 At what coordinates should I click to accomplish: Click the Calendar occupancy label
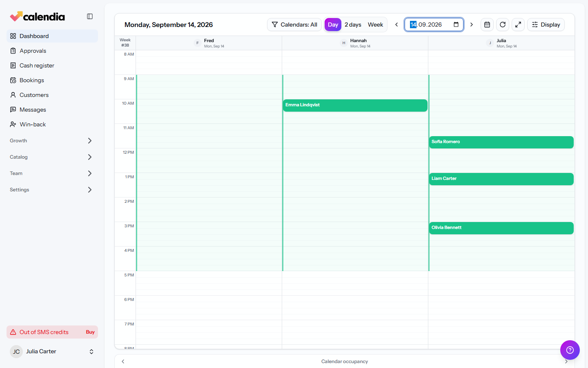tap(345, 361)
